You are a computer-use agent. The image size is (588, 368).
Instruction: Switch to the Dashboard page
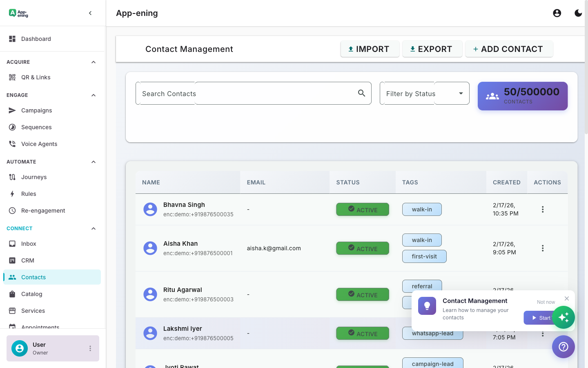[36, 38]
